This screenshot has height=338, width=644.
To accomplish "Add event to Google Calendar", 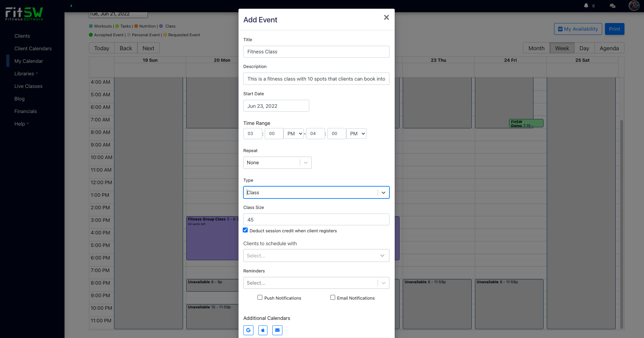I will 248,330.
